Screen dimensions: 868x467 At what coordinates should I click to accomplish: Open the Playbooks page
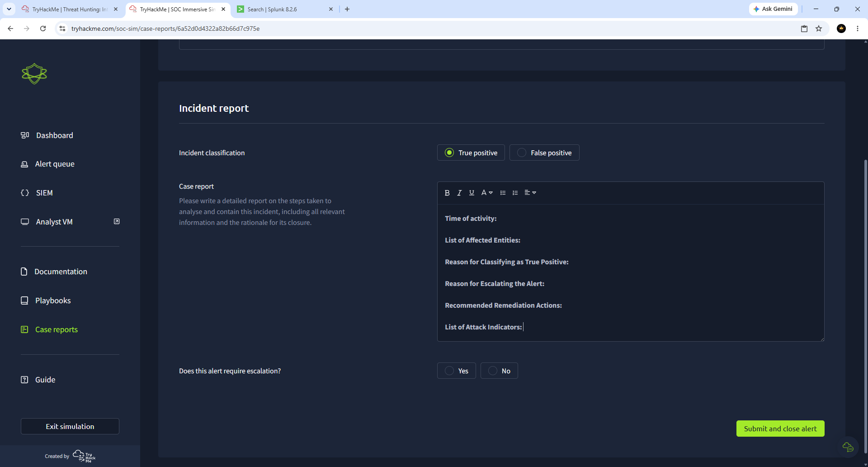coord(46,300)
